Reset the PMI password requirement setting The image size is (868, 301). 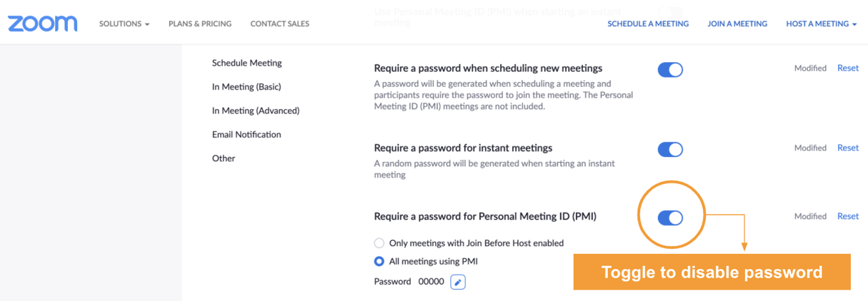point(848,216)
